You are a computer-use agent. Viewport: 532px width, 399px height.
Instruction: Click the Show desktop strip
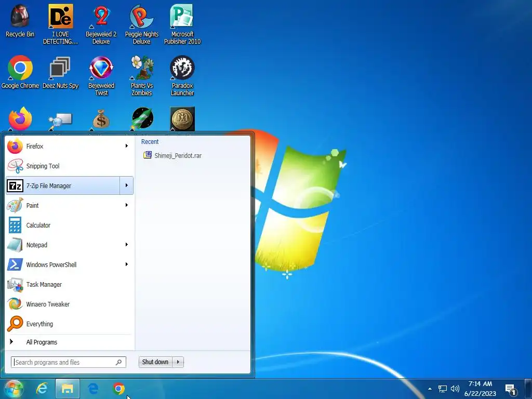(528, 389)
